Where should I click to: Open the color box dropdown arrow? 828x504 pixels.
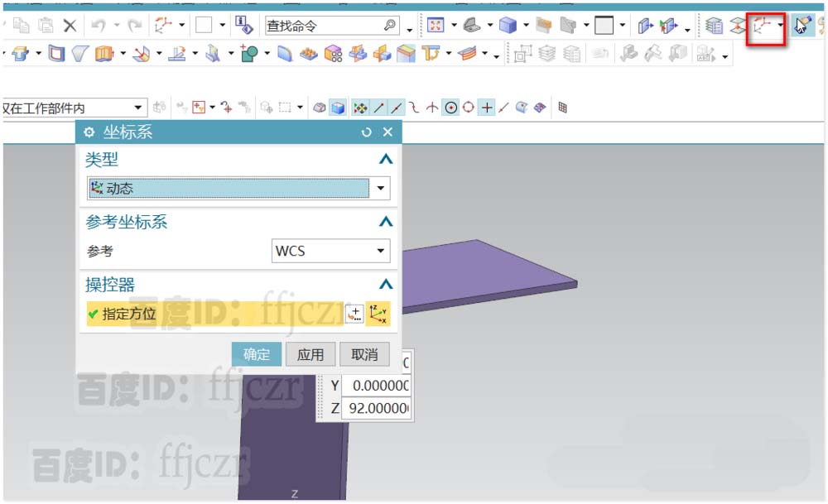(x=222, y=25)
